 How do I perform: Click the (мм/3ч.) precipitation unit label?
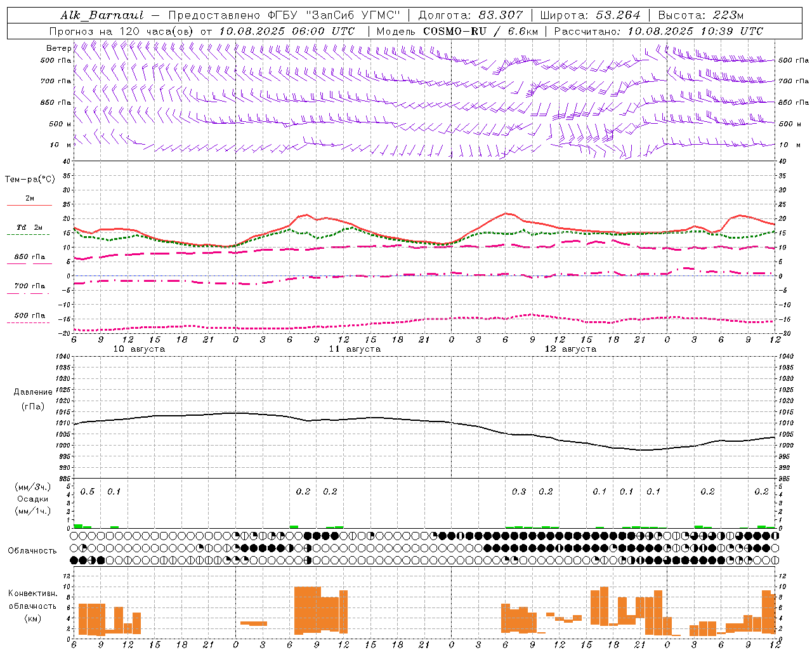tap(33, 487)
